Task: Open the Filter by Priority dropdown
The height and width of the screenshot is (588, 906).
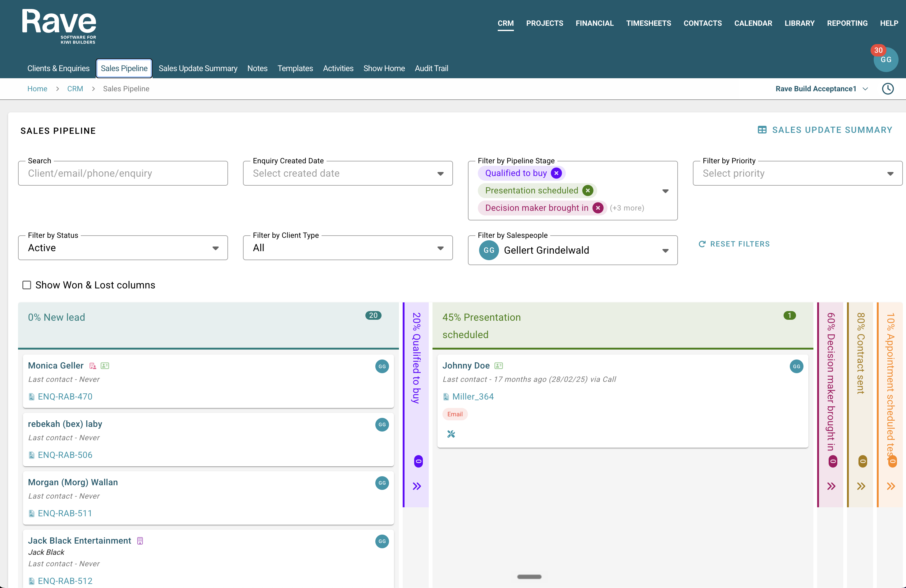Action: [797, 174]
